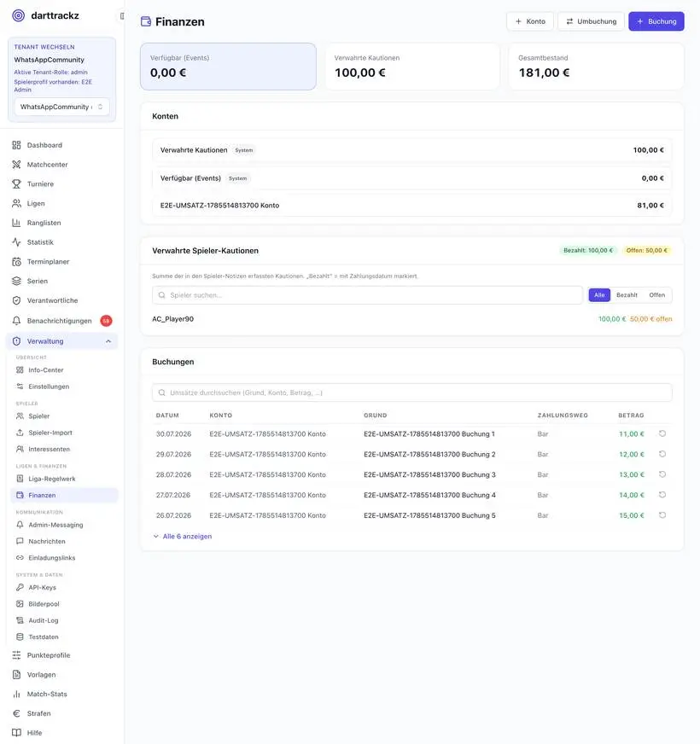Click the Punkteprofile sliders icon
This screenshot has width=700, height=744.
tap(16, 655)
